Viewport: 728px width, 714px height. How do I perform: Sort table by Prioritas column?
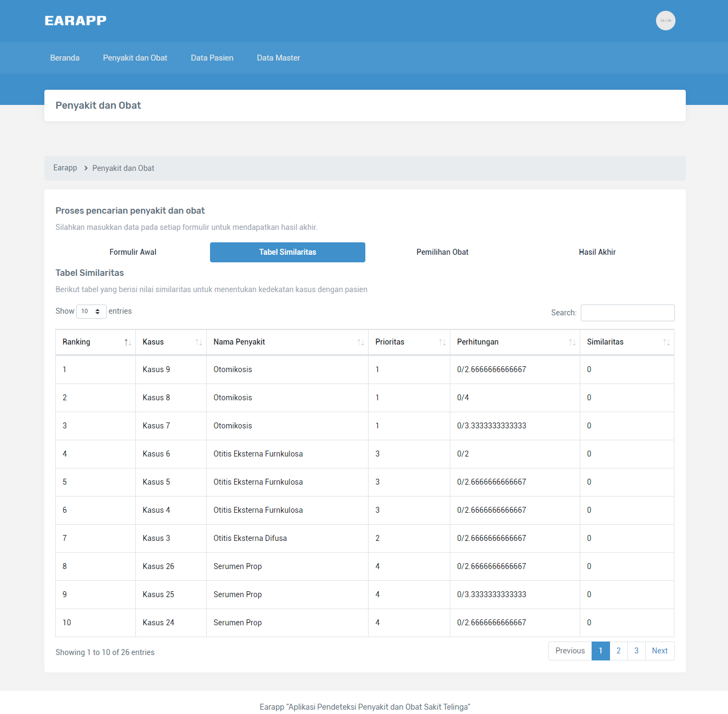[409, 342]
